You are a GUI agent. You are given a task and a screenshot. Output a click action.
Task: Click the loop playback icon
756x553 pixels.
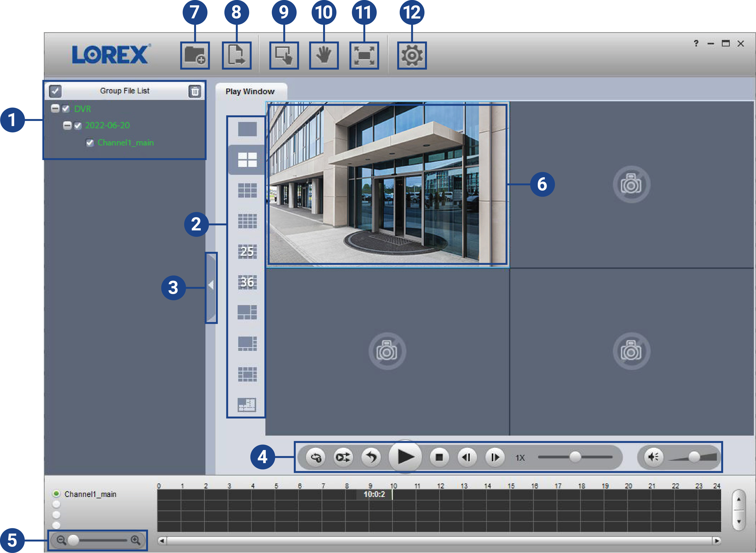(316, 457)
